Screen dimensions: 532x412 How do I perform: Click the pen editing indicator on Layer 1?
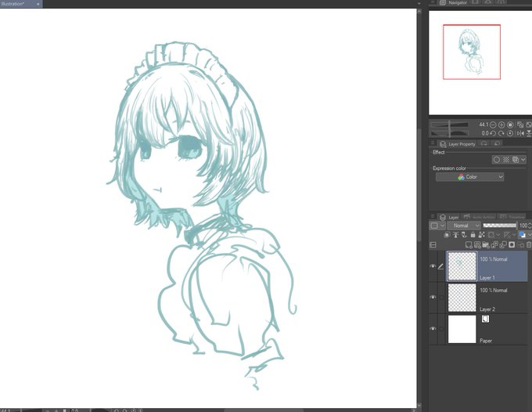(x=440, y=266)
